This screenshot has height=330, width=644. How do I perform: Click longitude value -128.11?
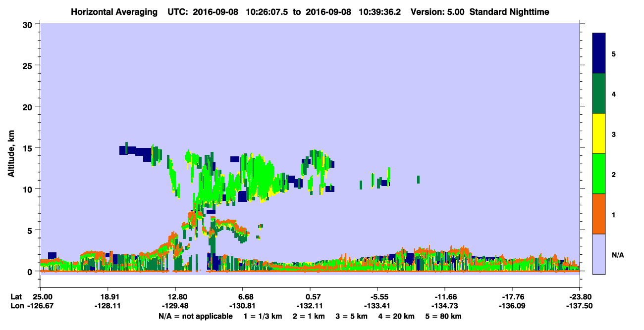pos(107,306)
